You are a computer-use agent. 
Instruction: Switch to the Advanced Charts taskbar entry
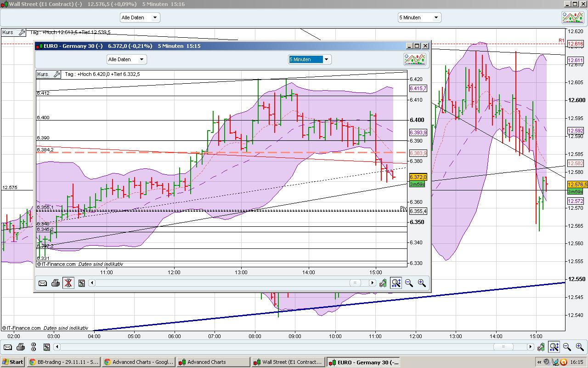(213, 362)
